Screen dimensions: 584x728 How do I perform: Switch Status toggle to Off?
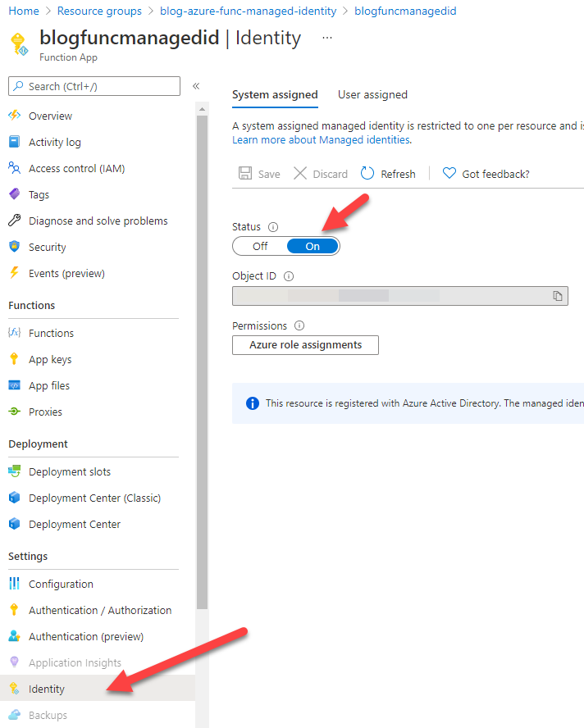260,246
